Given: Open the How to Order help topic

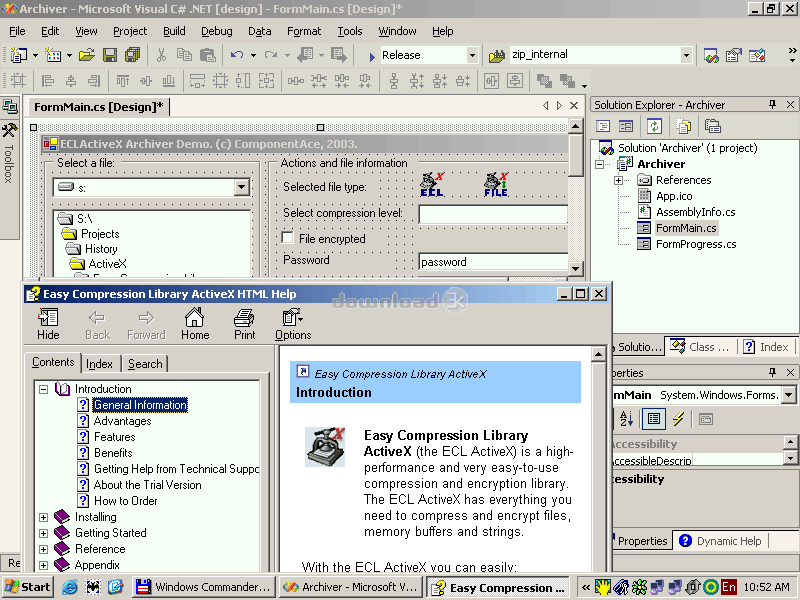Looking at the screenshot, I should coord(126,501).
